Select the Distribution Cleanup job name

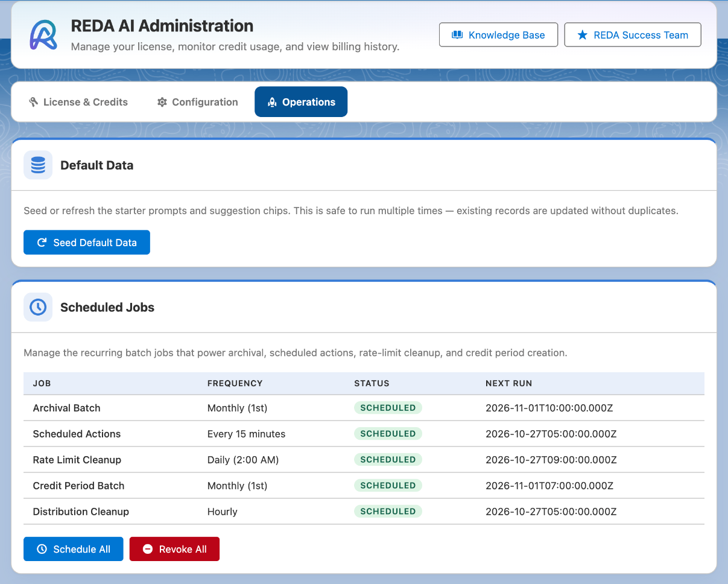pyautogui.click(x=81, y=512)
